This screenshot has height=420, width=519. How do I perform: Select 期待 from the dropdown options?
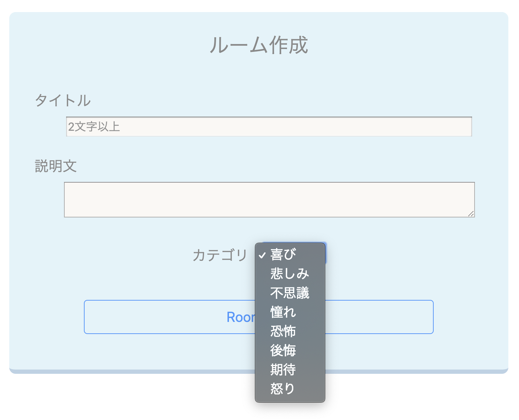click(x=283, y=369)
